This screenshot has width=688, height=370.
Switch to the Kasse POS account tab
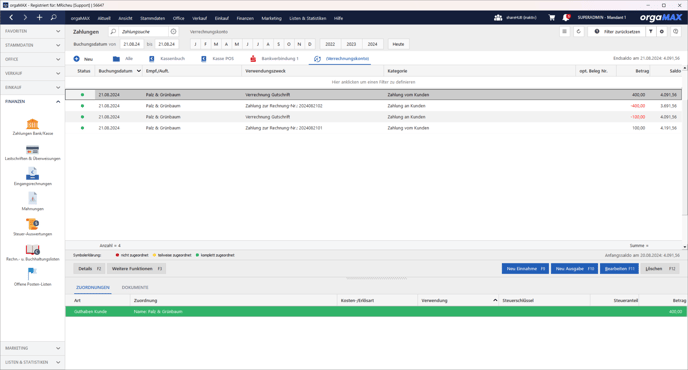pos(218,58)
